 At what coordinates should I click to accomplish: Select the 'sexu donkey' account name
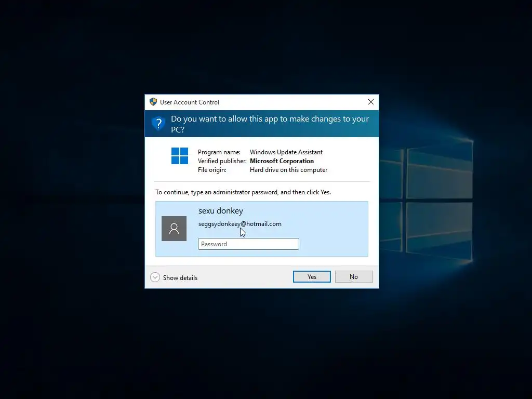[x=221, y=211]
